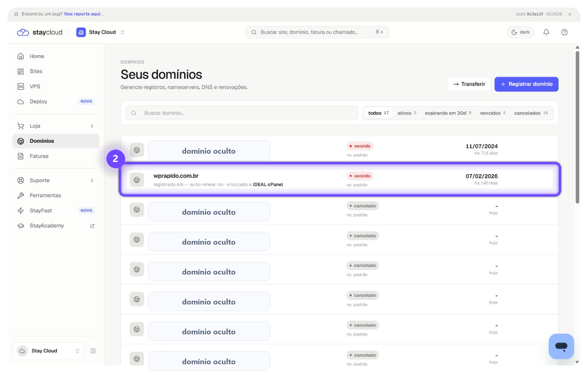
Task: Open StayAcademy external link
Action: coord(56,226)
